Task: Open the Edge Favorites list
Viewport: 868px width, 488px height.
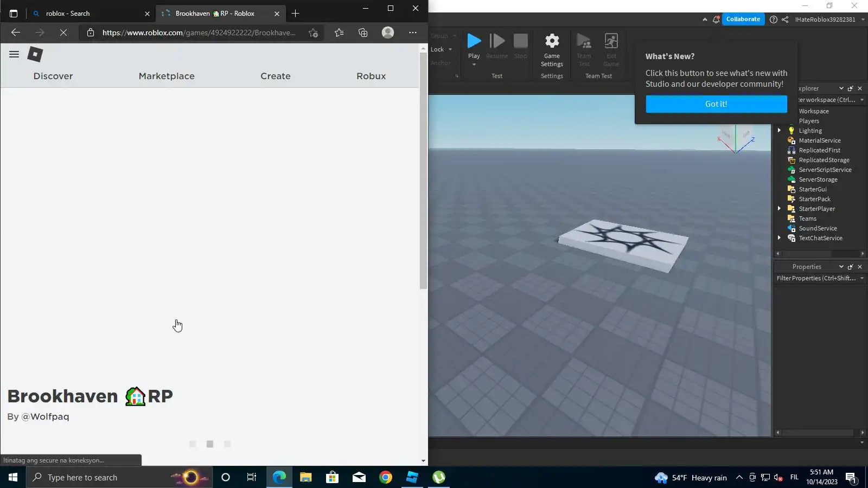Action: (339, 33)
